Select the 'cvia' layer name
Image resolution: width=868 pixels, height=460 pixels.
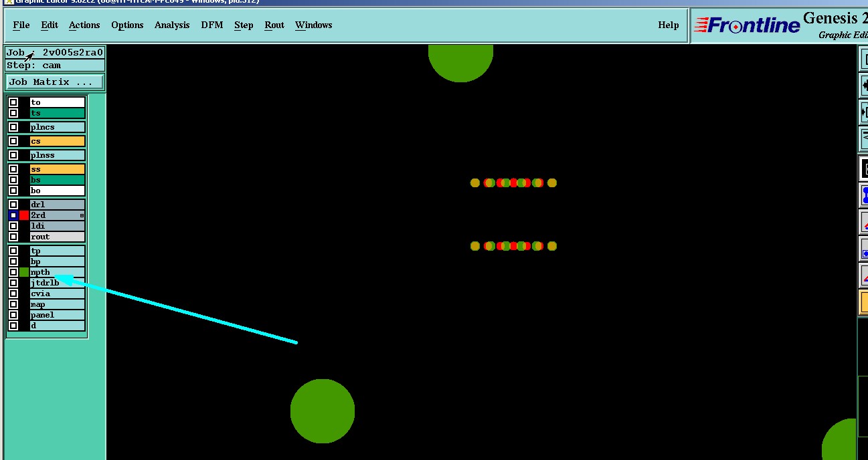coord(58,294)
